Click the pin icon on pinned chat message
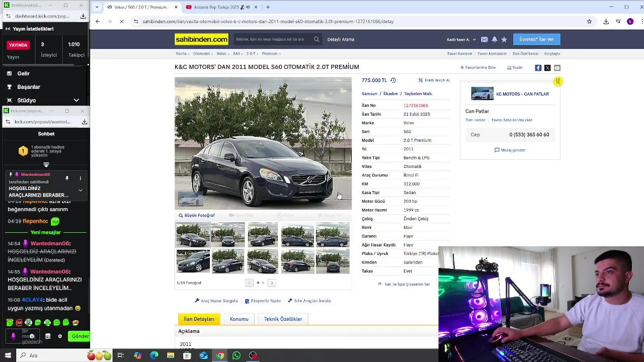Viewport: 644px width, 362px height. [67, 178]
